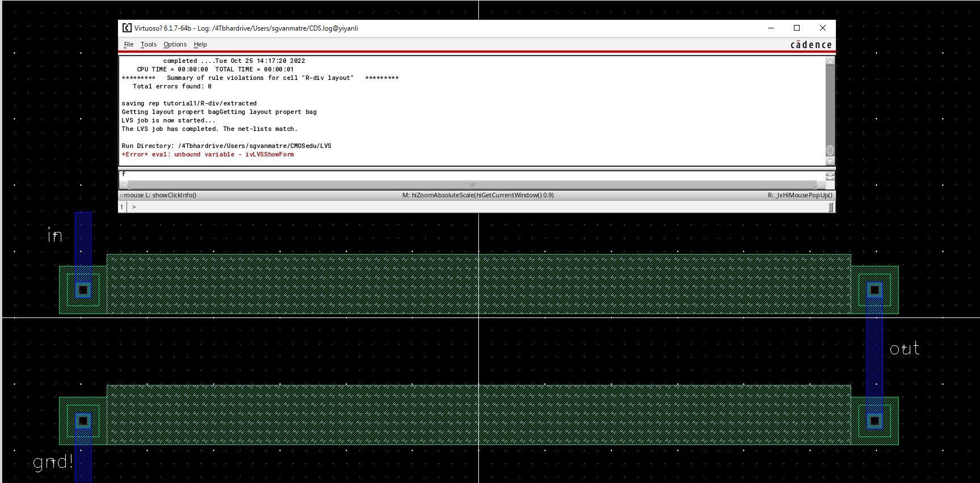Select top resistor's left contact
The height and width of the screenshot is (483, 980).
coord(83,290)
